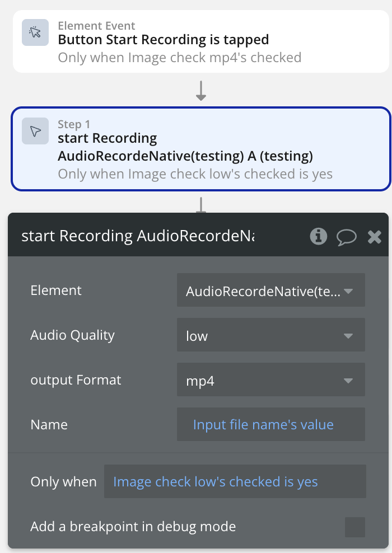Click Step 1's Only when low's checked text
The height and width of the screenshot is (553, 392).
195,174
